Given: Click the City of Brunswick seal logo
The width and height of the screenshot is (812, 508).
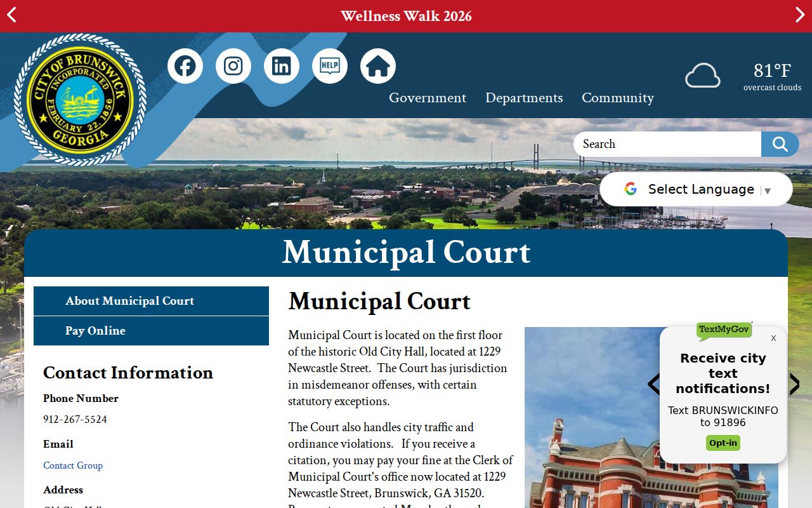Looking at the screenshot, I should coord(80,100).
